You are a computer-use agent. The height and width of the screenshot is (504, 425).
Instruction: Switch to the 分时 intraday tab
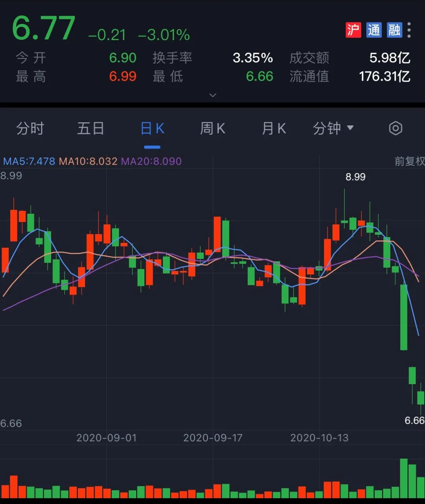pyautogui.click(x=30, y=129)
